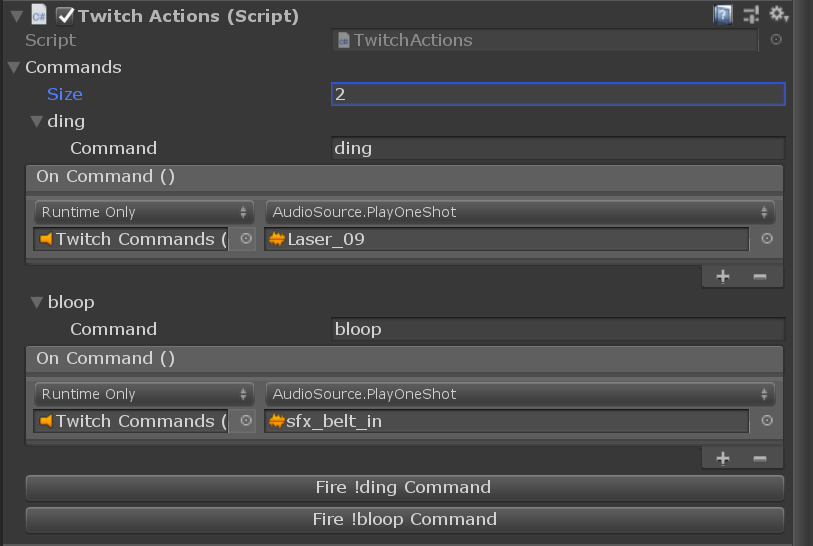Collapse the bloop element foldout
This screenshot has height=546, width=813.
36,302
